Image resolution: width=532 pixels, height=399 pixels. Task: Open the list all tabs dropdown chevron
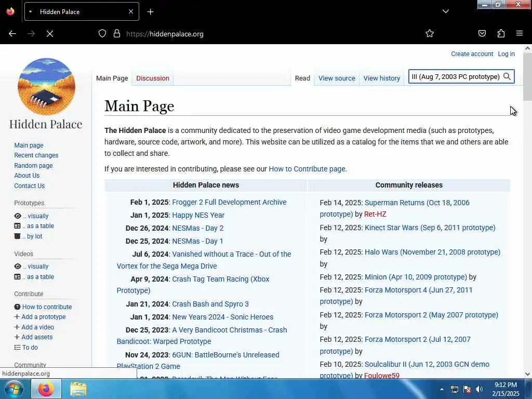click(445, 11)
